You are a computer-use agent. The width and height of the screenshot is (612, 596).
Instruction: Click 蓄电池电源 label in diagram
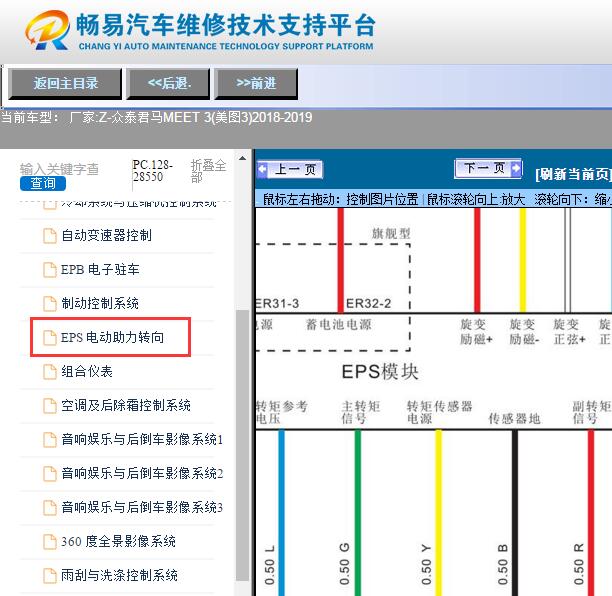339,324
